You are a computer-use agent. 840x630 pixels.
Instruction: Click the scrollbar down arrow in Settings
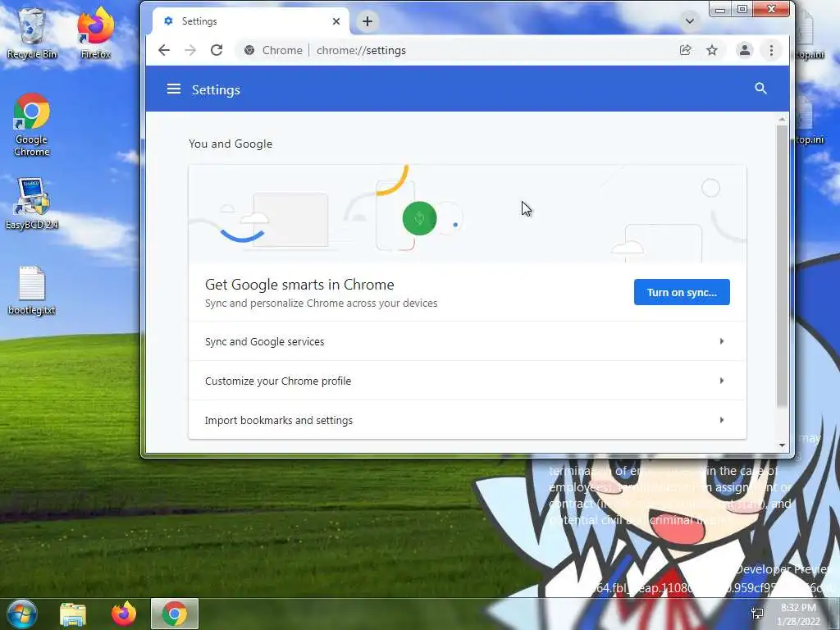782,445
